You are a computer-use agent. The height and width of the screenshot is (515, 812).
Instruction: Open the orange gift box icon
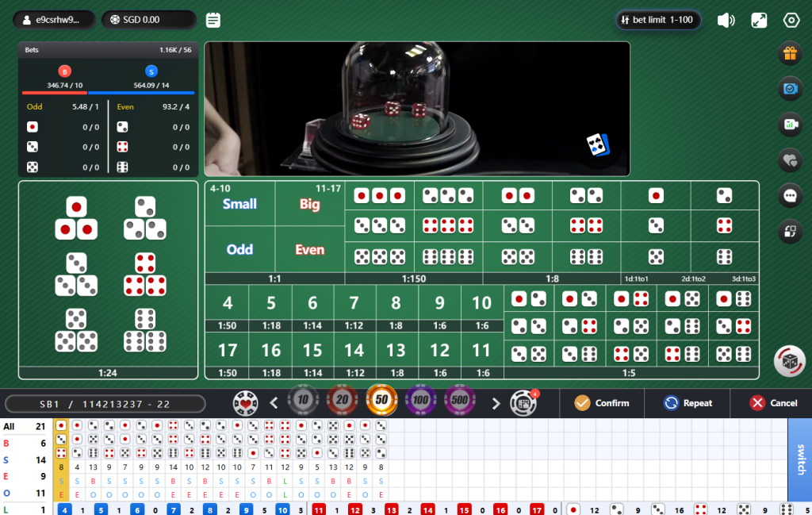790,53
